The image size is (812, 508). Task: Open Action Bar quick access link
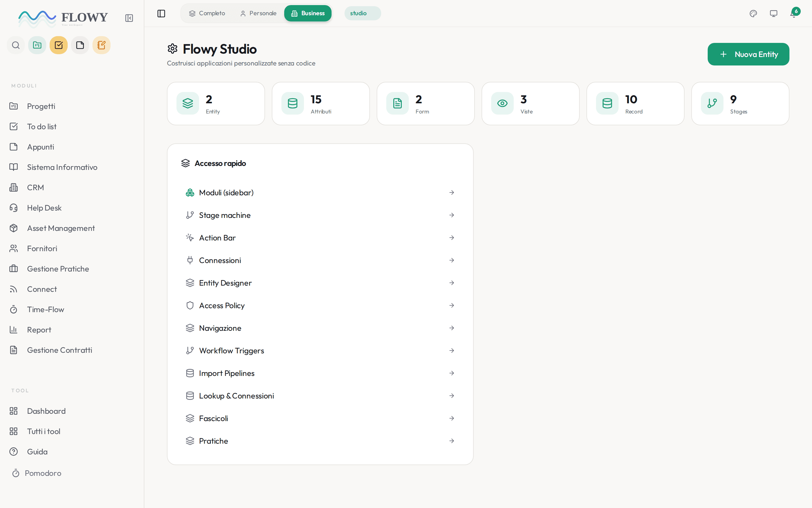pyautogui.click(x=320, y=238)
